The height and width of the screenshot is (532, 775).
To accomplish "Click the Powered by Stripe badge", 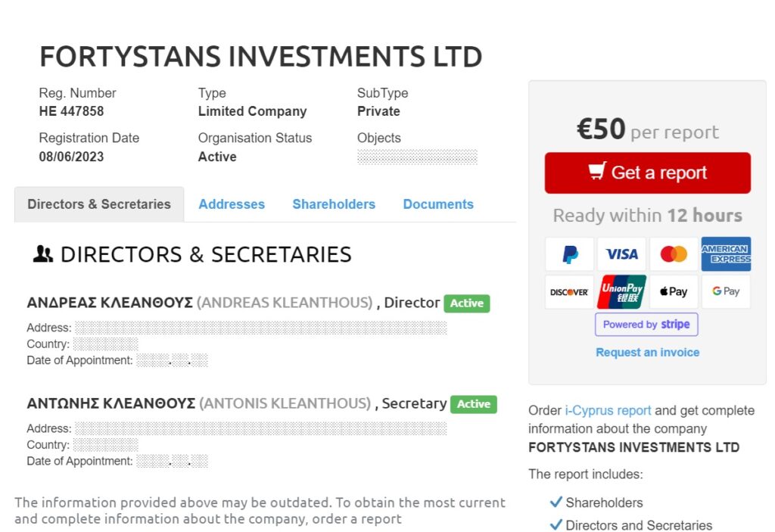I will point(646,325).
